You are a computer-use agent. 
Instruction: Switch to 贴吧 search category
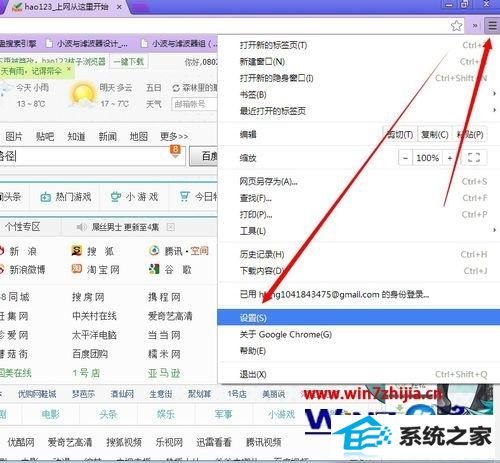click(45, 136)
